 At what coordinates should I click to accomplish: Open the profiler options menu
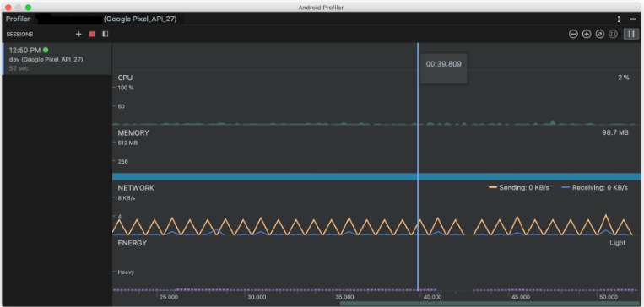(619, 19)
